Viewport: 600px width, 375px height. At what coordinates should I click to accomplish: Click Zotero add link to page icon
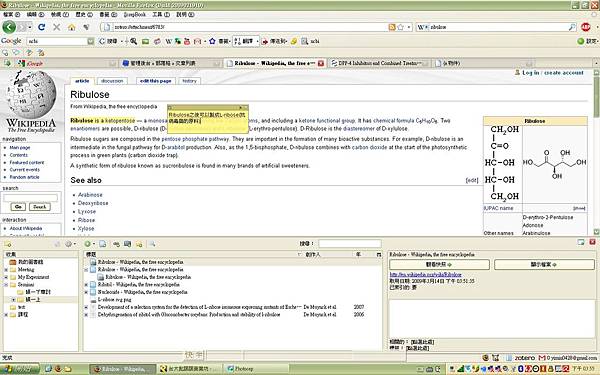[116, 244]
